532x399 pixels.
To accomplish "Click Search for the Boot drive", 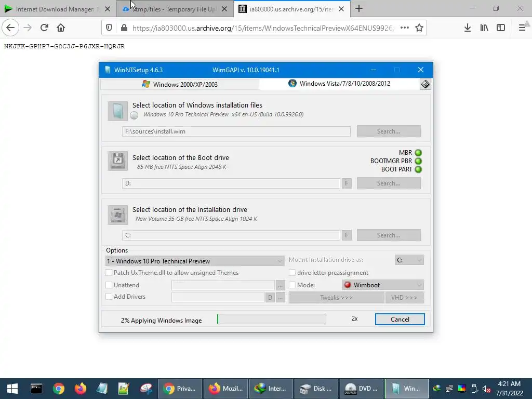I will click(389, 183).
